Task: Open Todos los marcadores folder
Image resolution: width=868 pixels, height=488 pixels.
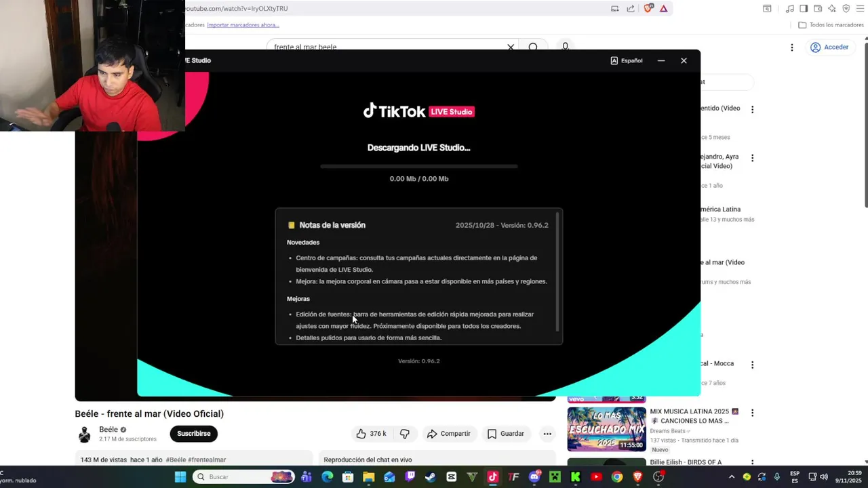Action: pos(831,25)
